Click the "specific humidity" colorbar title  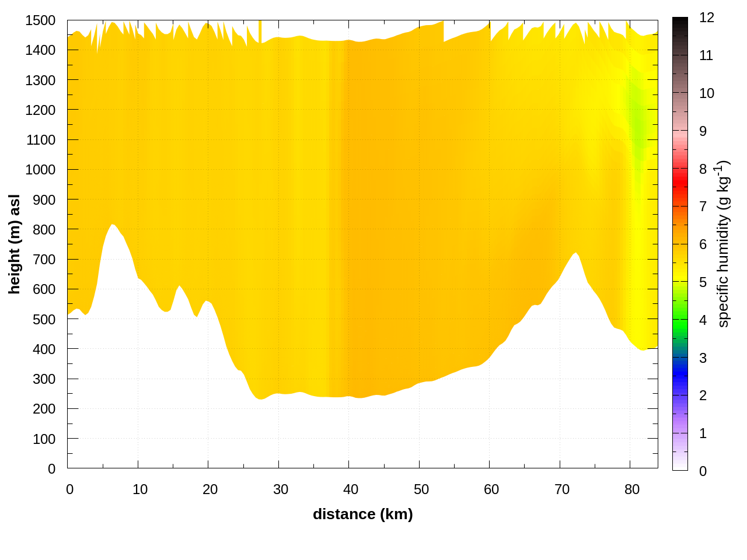(x=724, y=244)
